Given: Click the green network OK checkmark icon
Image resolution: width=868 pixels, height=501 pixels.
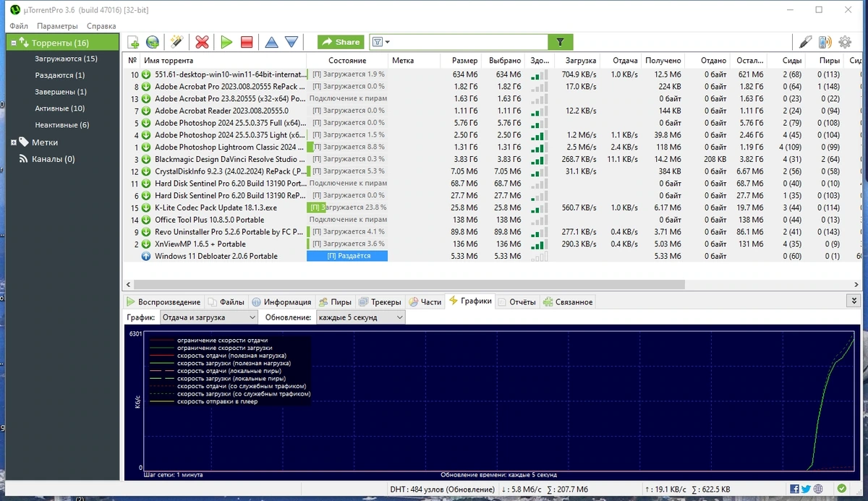Looking at the screenshot, I should (x=841, y=489).
